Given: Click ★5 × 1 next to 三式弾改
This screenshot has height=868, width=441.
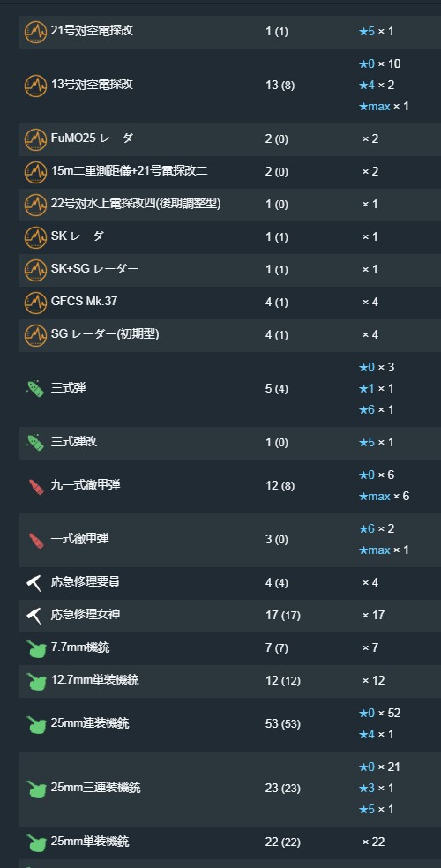Looking at the screenshot, I should pos(376,442).
